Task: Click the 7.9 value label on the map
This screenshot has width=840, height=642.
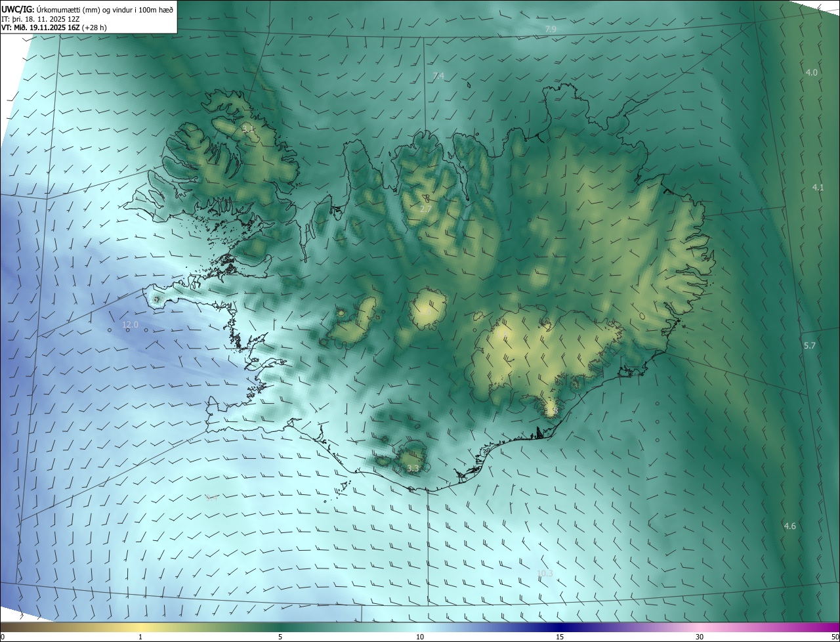Action: [x=551, y=30]
